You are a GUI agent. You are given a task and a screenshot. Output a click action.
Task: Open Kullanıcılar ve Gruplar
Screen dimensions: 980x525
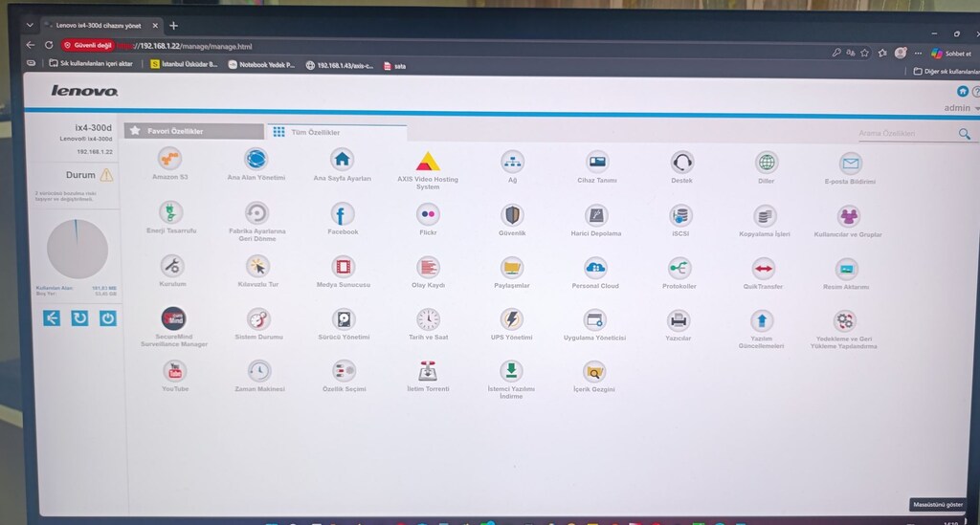point(848,217)
